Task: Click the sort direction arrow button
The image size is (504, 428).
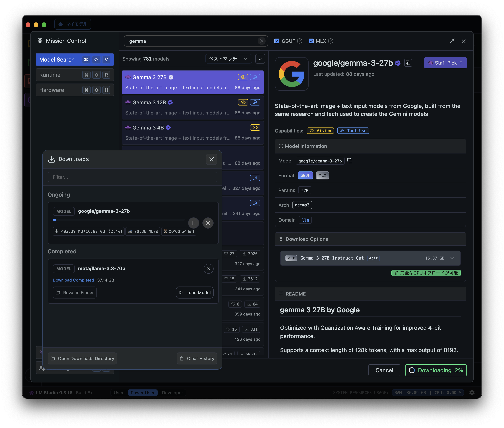Action: (x=260, y=59)
